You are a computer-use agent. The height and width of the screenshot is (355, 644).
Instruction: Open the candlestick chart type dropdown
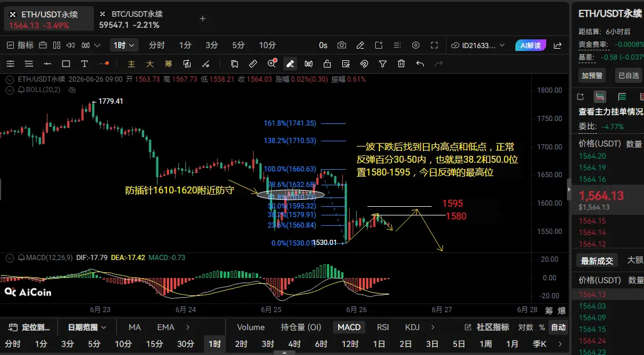90,45
